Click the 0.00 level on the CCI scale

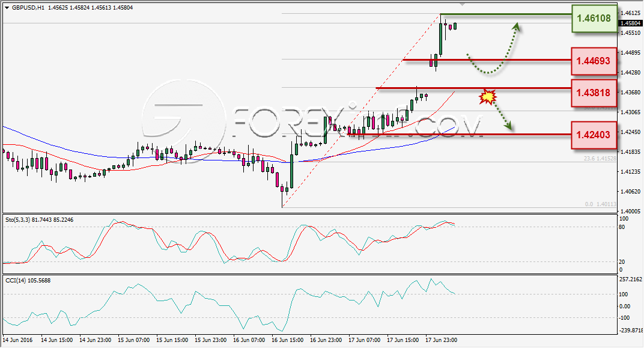(624, 306)
